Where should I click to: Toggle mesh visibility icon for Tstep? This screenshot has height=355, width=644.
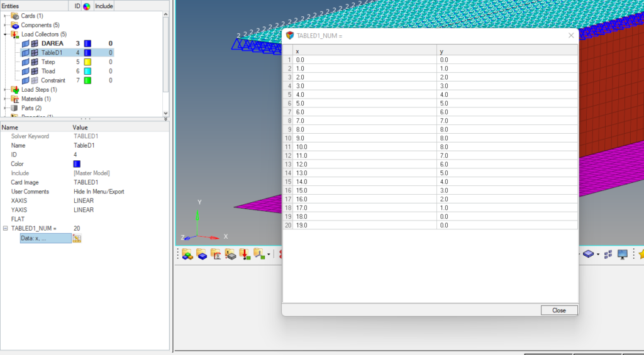[x=35, y=62]
